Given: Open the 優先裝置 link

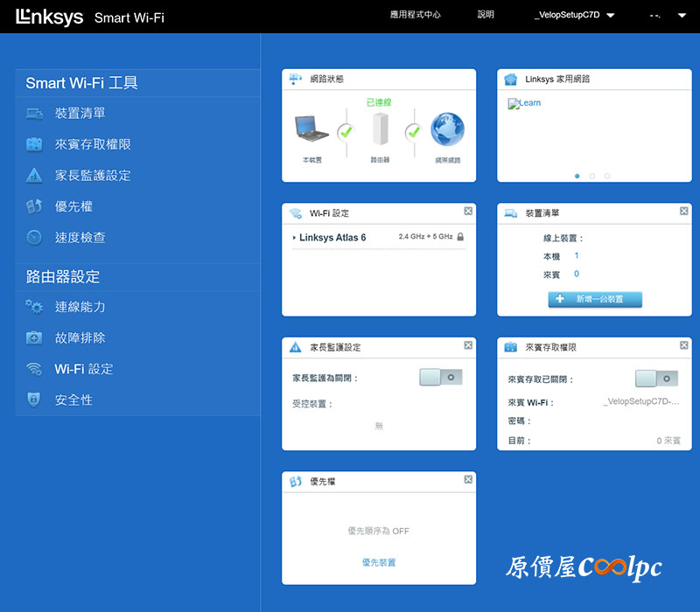Looking at the screenshot, I should [x=379, y=562].
